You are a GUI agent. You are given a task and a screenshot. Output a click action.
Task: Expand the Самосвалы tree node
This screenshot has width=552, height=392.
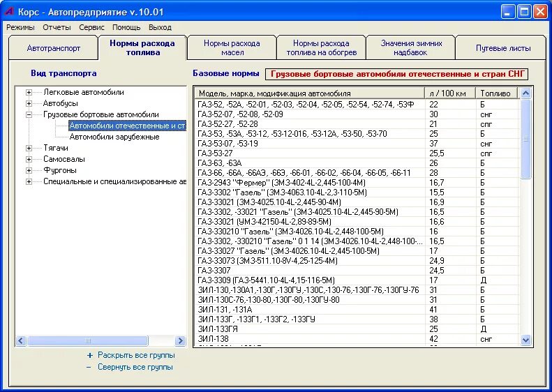29,160
